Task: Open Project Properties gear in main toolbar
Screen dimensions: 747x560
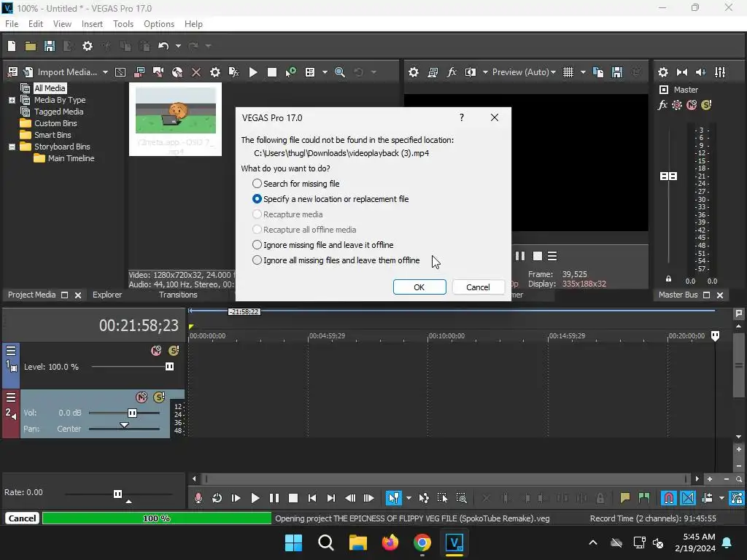Action: click(x=88, y=46)
